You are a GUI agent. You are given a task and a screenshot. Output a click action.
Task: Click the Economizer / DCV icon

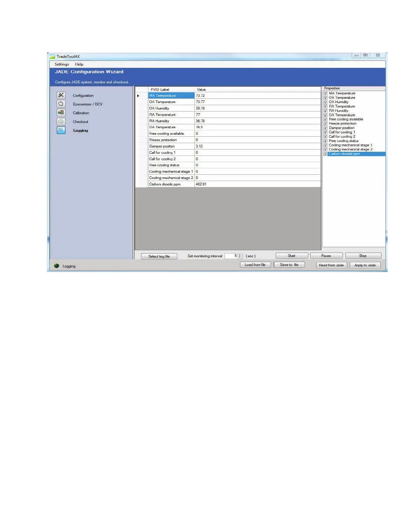61,104
